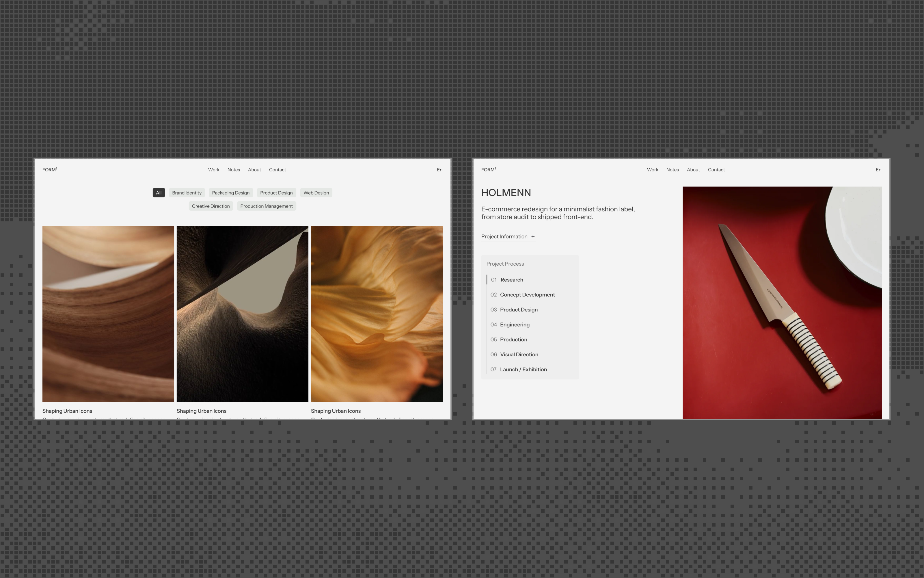This screenshot has height=578, width=924.
Task: Open Work in right window nav
Action: pyautogui.click(x=652, y=170)
